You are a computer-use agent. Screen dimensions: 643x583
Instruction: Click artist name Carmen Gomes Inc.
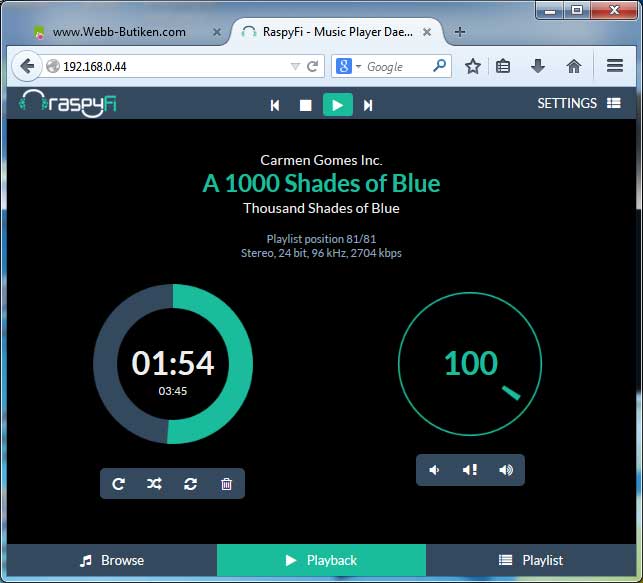point(321,160)
